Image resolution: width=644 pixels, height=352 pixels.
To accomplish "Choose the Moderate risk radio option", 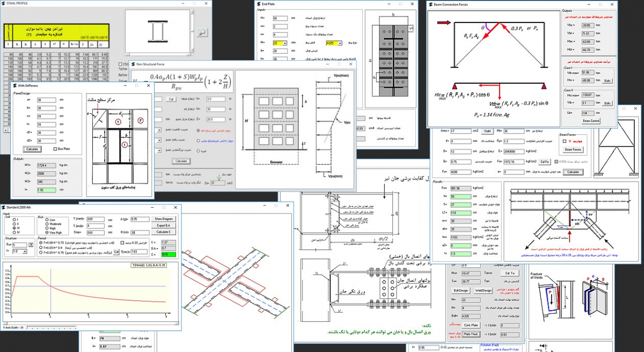I will point(47,224).
